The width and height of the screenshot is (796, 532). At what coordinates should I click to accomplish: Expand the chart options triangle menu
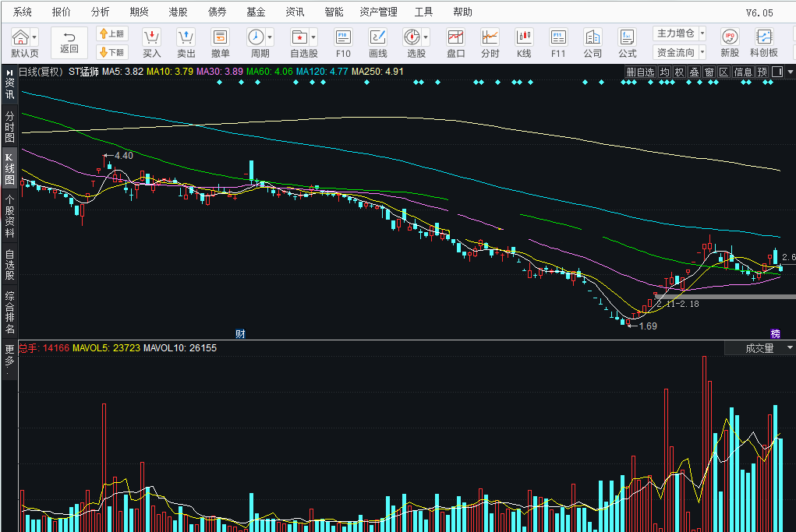click(x=791, y=72)
